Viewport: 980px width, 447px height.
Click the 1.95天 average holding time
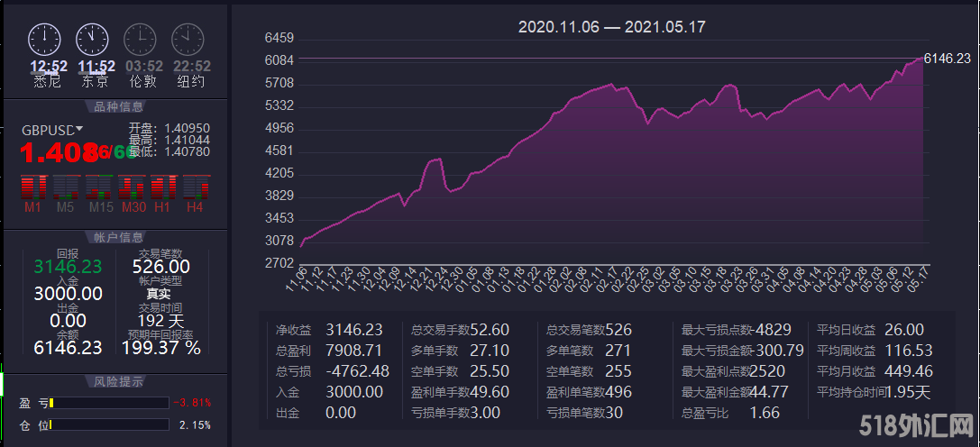point(910,392)
